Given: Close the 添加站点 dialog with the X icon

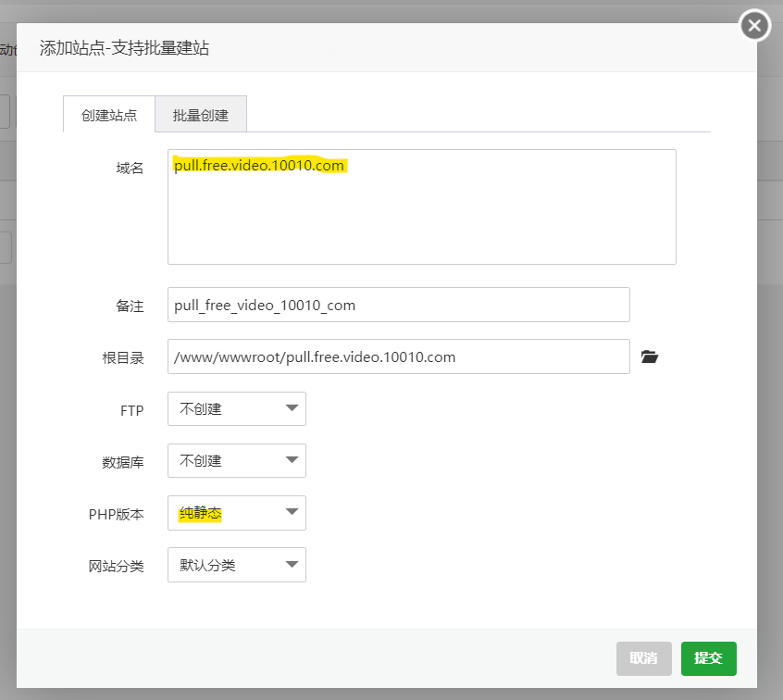Looking at the screenshot, I should [x=755, y=26].
